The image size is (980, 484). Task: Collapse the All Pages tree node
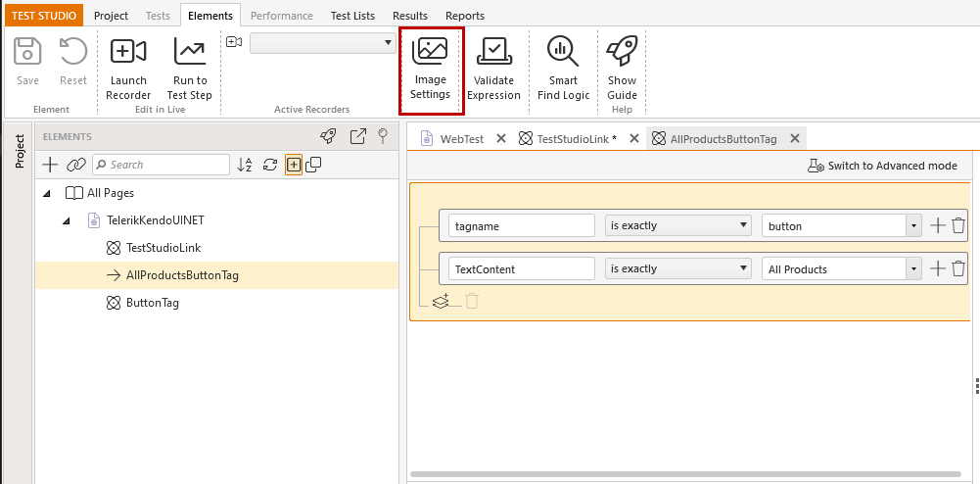point(47,194)
